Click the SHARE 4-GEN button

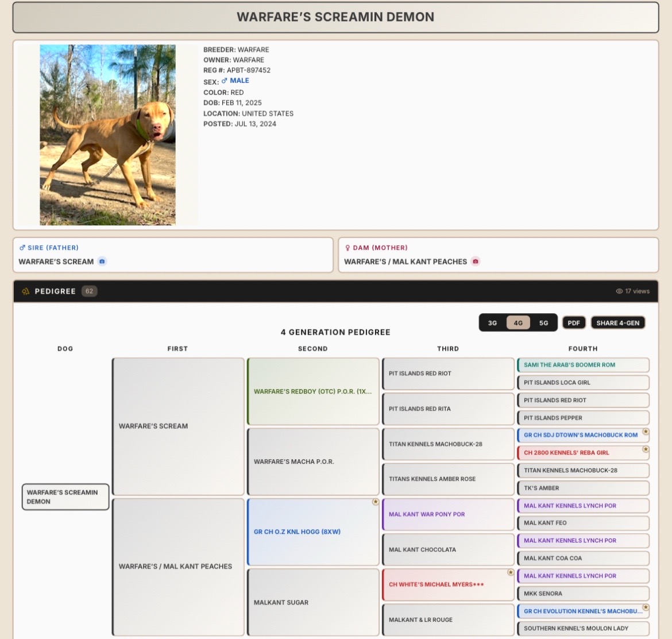click(x=617, y=323)
